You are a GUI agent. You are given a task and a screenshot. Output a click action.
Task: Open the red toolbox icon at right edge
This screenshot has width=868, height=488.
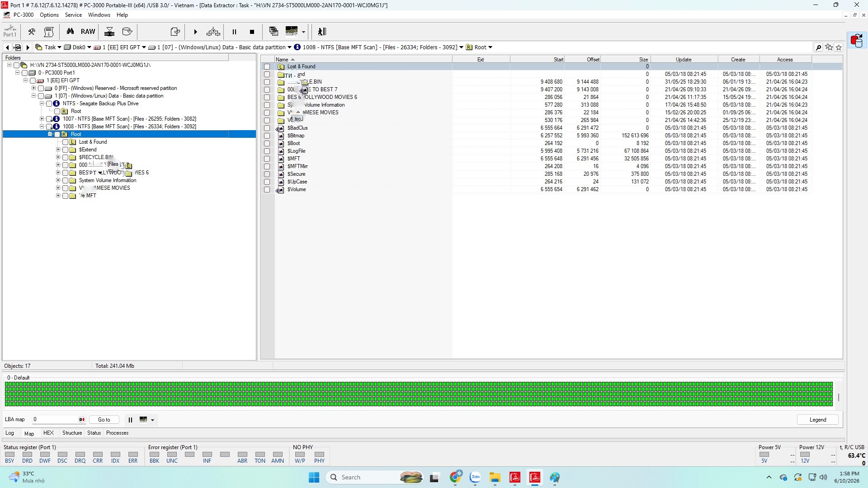[x=856, y=41]
